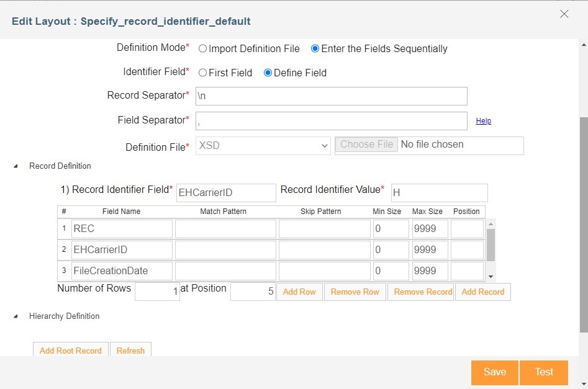Edit Max Size for FileCreationDate row
Viewport: 588px width, 389px height.
click(x=430, y=271)
